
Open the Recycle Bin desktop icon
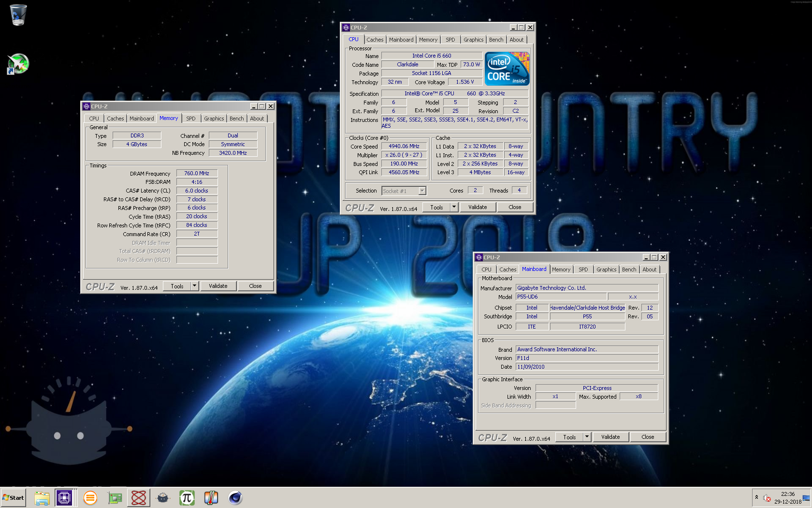click(x=18, y=15)
